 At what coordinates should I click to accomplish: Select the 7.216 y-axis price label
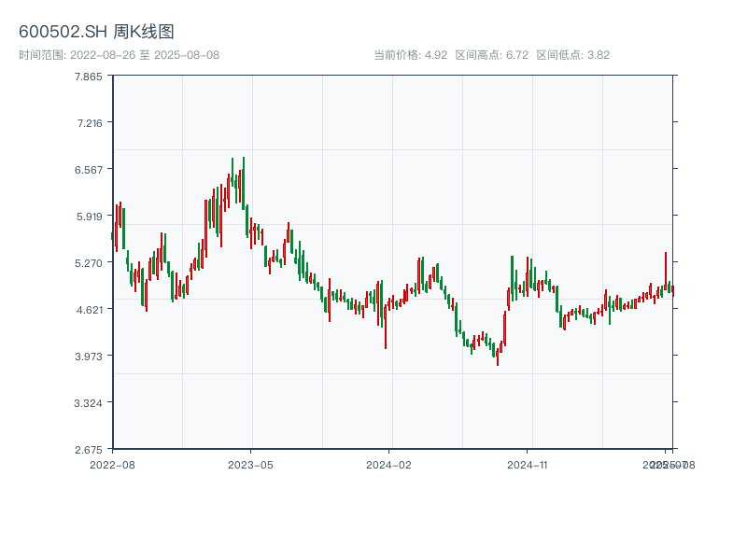(x=89, y=123)
